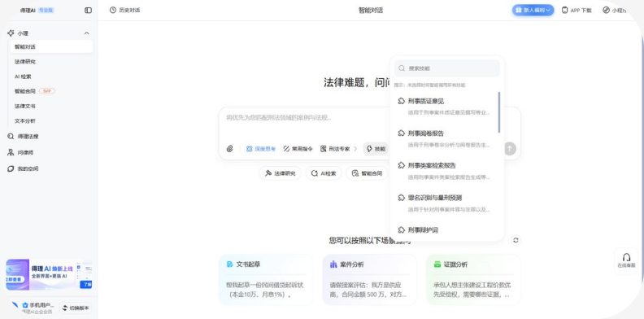Click the 搜索技能 search field
The image size is (644, 319).
(x=447, y=68)
